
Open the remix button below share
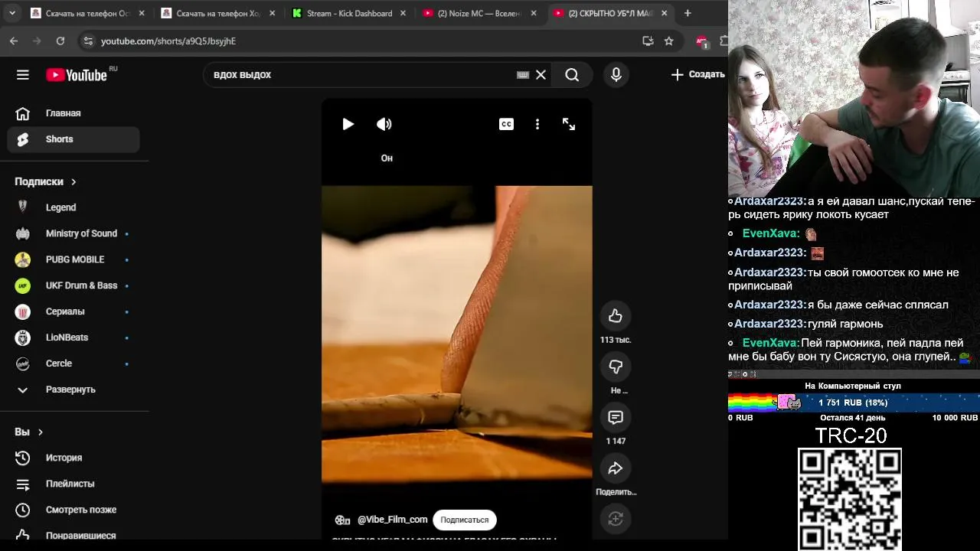[x=616, y=519]
